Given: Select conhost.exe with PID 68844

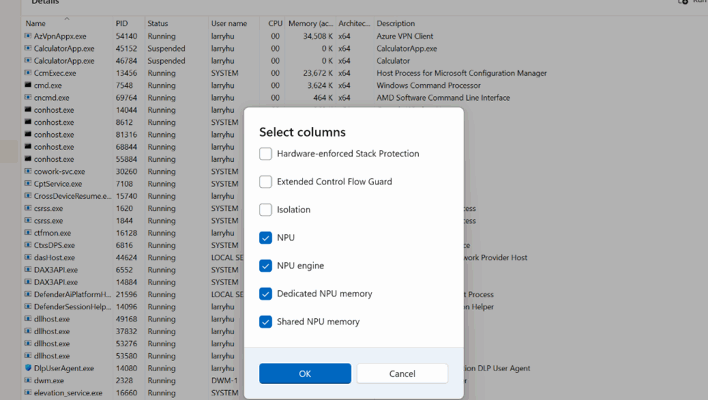Looking at the screenshot, I should point(54,147).
